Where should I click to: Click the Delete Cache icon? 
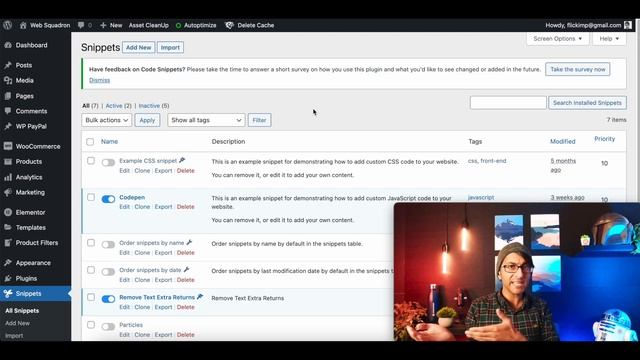[x=229, y=25]
